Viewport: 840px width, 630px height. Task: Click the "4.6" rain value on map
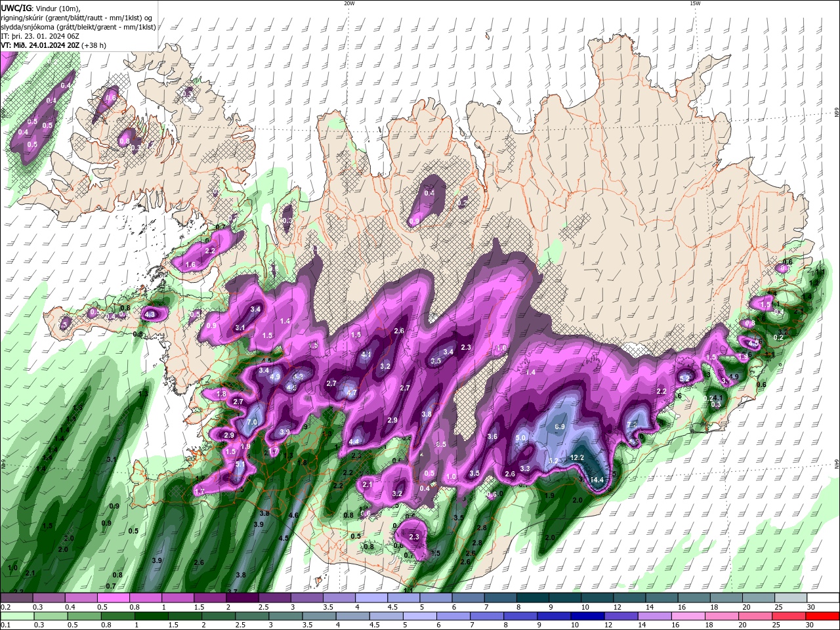pos(293,516)
